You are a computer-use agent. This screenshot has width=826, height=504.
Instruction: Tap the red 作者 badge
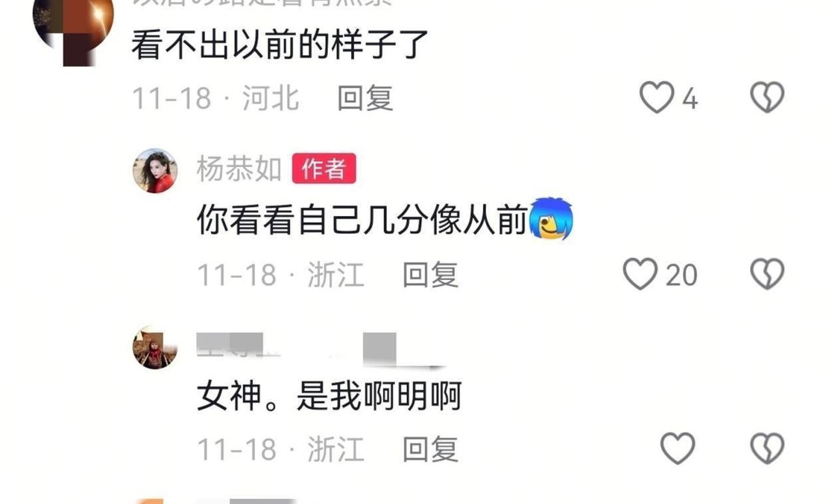tap(324, 169)
